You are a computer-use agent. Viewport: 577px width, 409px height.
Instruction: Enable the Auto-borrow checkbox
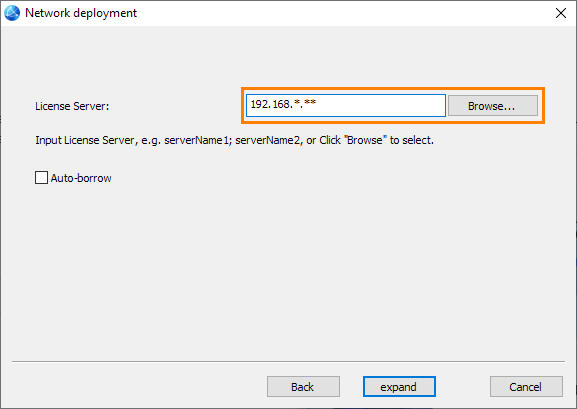[x=41, y=177]
